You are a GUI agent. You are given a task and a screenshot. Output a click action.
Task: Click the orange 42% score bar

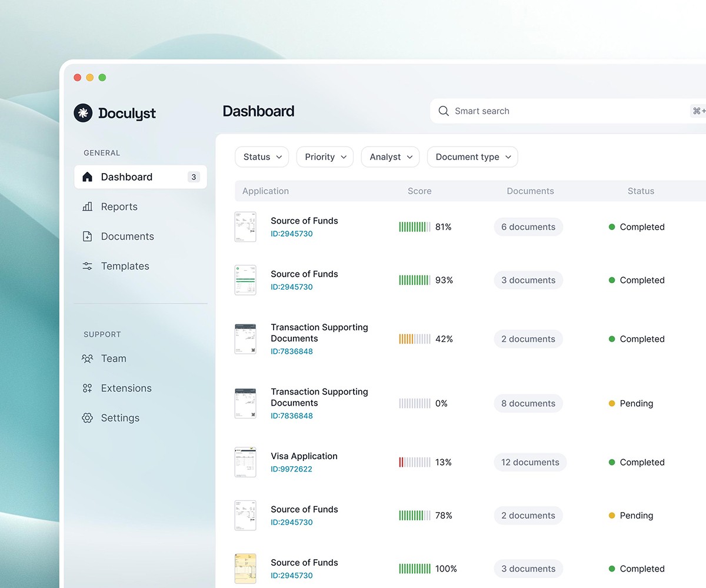pos(415,338)
